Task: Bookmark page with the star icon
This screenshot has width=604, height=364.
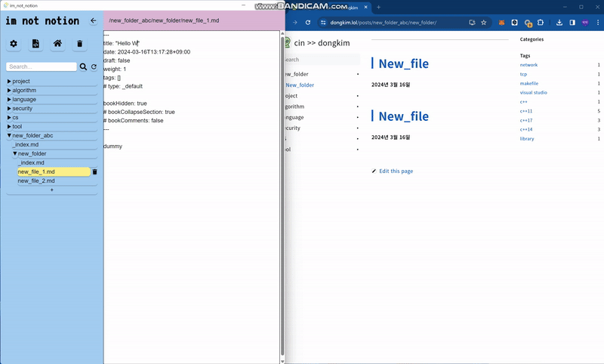Action: 484,23
